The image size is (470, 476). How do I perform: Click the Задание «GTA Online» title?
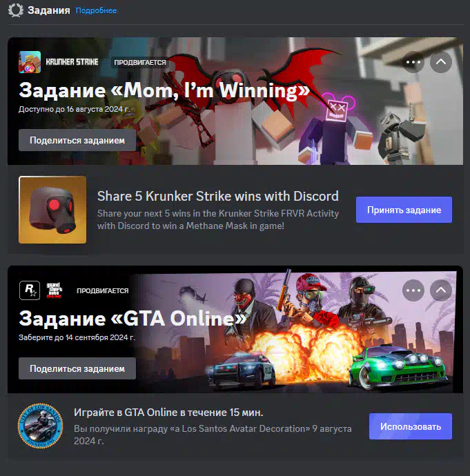(133, 319)
